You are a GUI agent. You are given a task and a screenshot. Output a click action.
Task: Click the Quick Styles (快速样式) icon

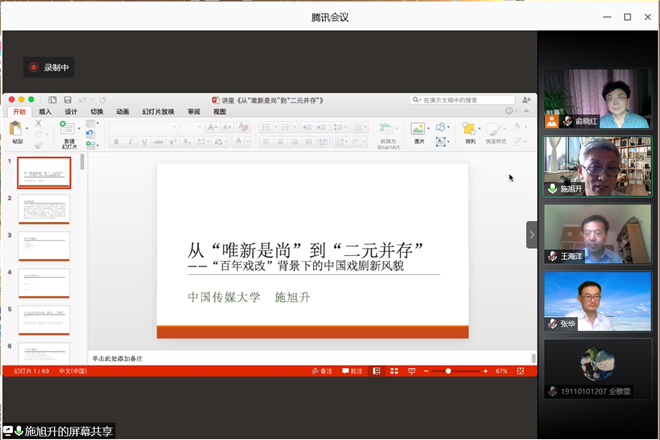click(495, 130)
